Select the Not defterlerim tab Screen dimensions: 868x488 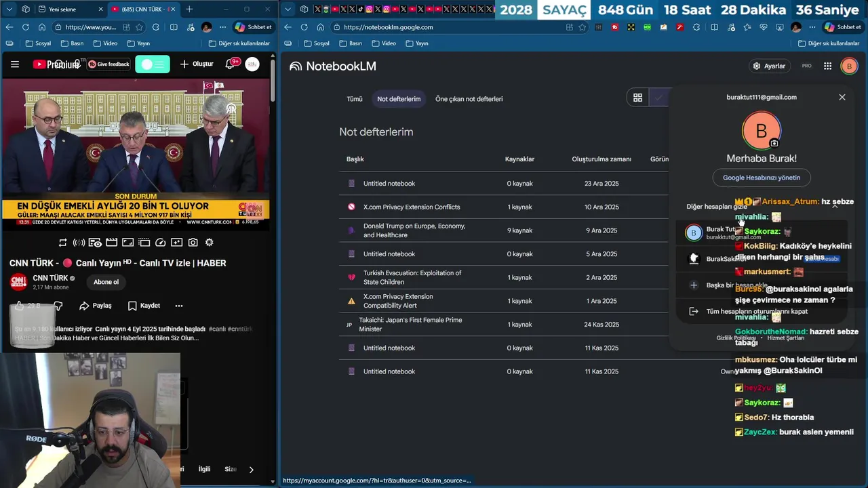click(399, 99)
